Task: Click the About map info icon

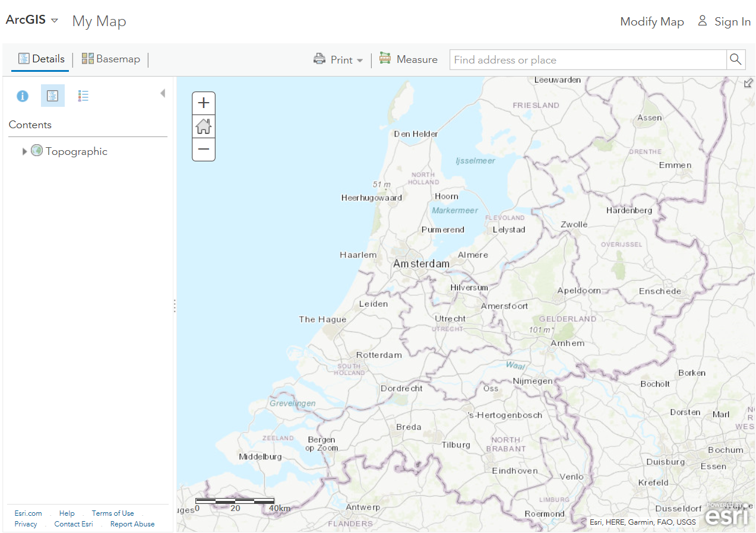Action: click(22, 96)
